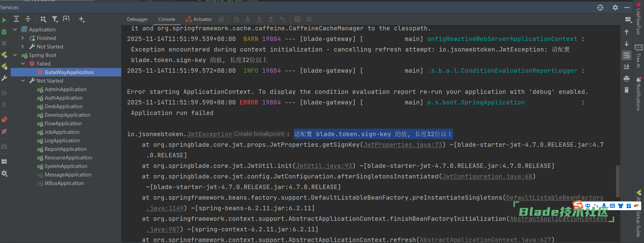Open the Filter funnel menu
The width and height of the screenshot is (644, 243).
coord(55,19)
